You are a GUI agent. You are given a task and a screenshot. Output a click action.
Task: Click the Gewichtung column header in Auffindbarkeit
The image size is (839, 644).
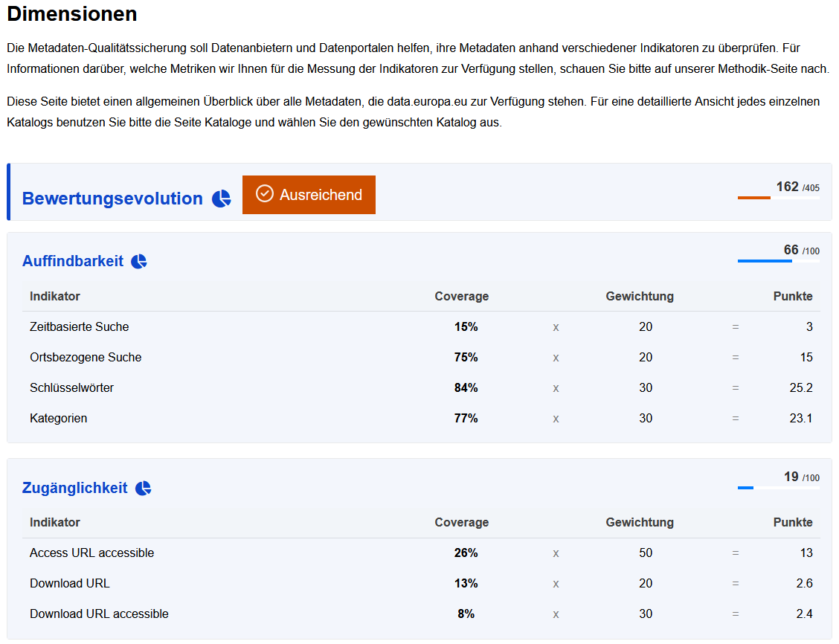click(640, 296)
